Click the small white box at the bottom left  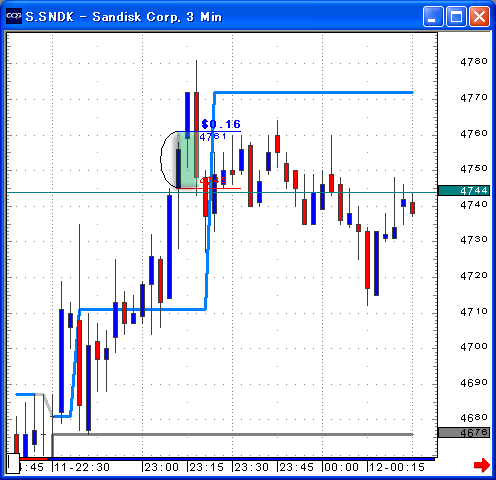click(13, 463)
